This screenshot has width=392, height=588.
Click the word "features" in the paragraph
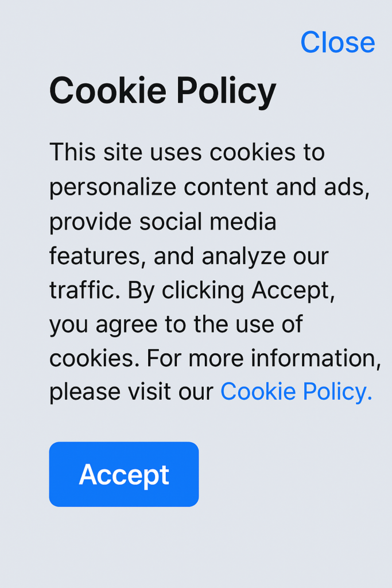[x=95, y=256]
